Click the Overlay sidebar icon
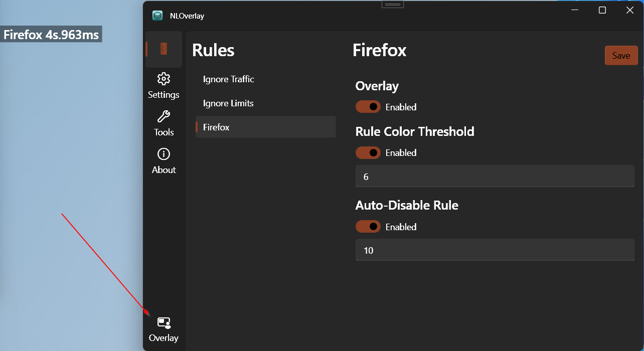This screenshot has width=644, height=351. pos(164,329)
